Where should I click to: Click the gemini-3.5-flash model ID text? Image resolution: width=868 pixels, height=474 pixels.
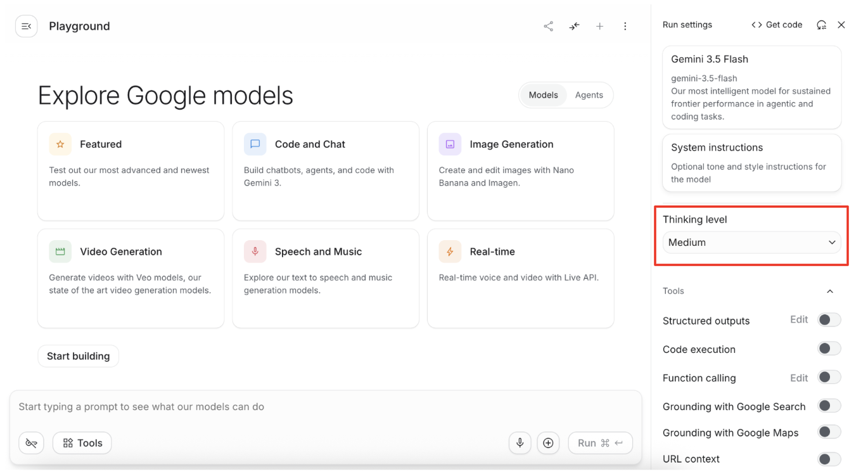pyautogui.click(x=703, y=79)
